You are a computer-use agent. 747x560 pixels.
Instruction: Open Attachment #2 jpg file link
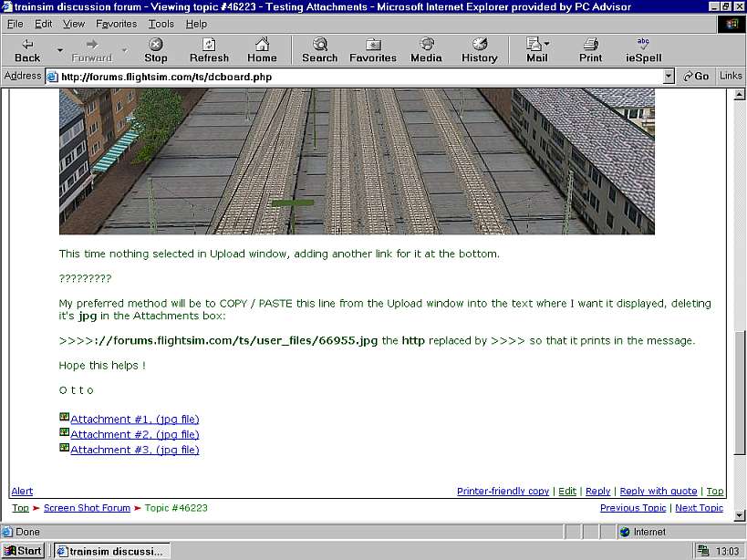pos(135,434)
